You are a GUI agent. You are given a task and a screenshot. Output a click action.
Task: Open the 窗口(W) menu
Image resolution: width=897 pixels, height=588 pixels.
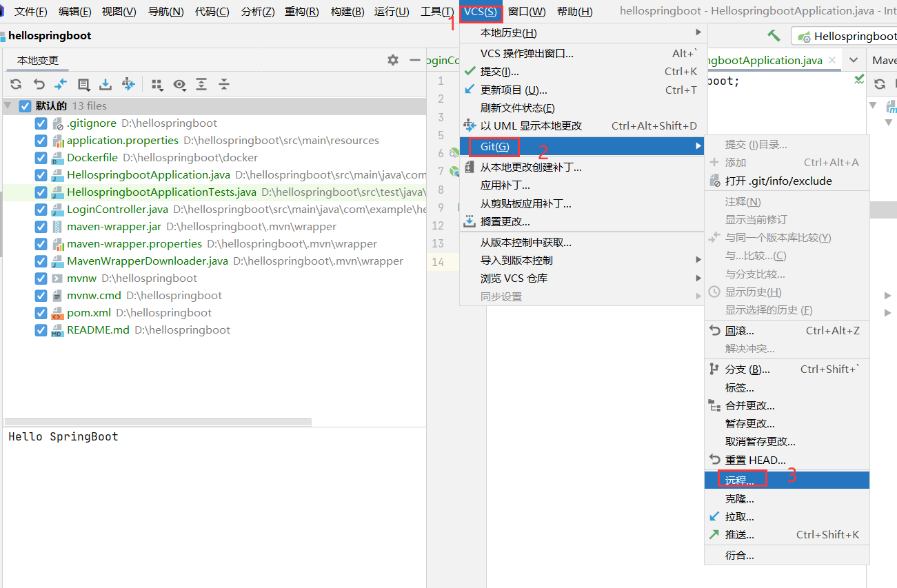coord(527,12)
